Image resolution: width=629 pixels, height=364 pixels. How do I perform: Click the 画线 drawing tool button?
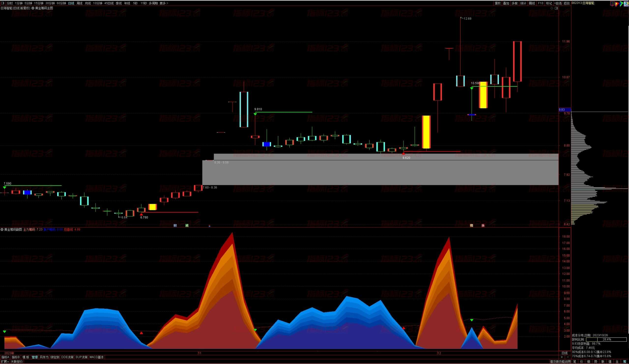coord(532,3)
